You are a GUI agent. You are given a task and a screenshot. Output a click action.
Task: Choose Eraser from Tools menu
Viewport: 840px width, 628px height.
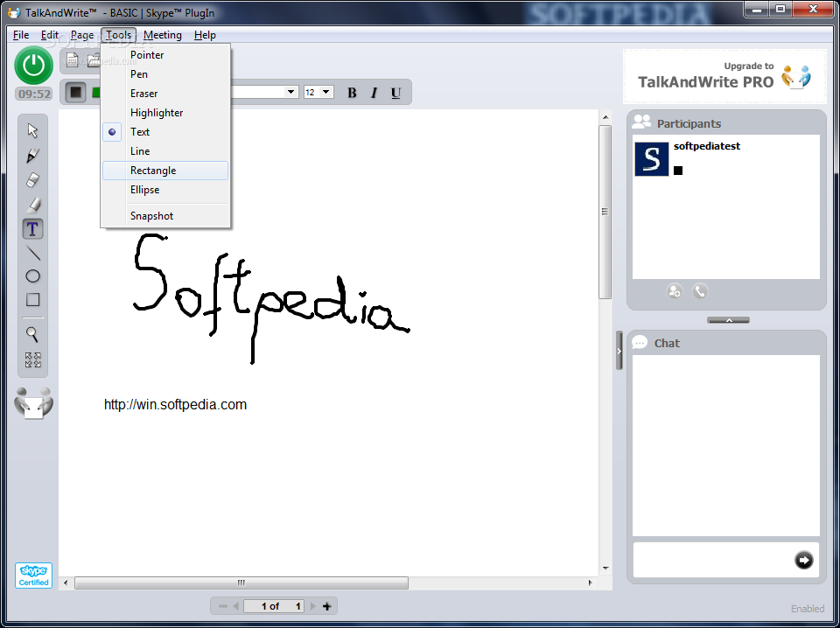coord(165,94)
